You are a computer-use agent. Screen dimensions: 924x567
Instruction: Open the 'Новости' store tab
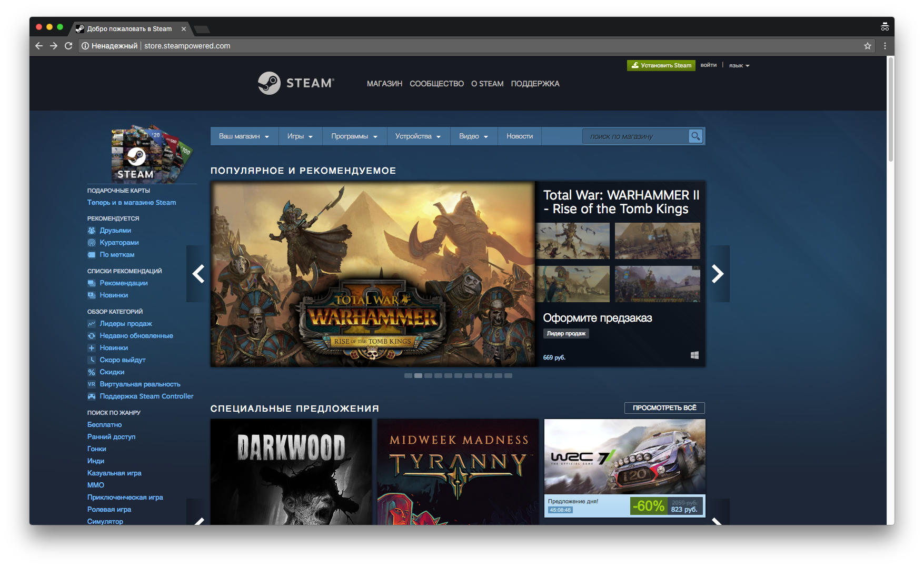point(519,136)
